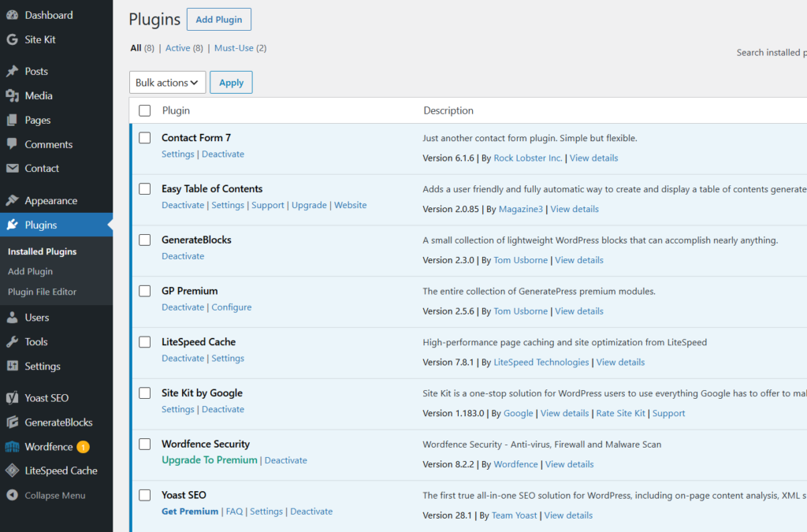Open Team Yoast author link
Screen dimensions: 807x532
tap(514, 515)
